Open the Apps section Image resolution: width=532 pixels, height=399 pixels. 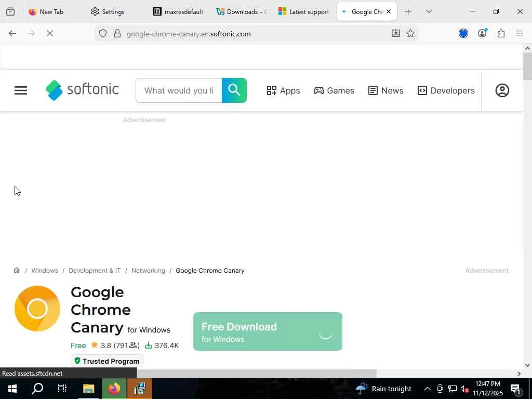[283, 90]
